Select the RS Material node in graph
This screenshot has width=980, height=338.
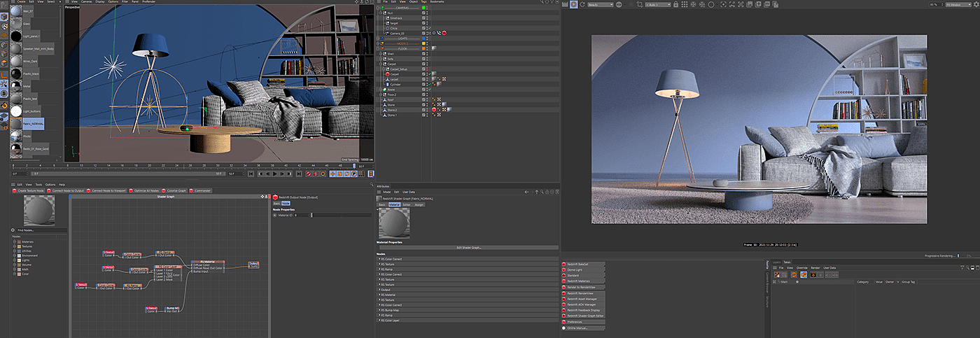click(206, 262)
